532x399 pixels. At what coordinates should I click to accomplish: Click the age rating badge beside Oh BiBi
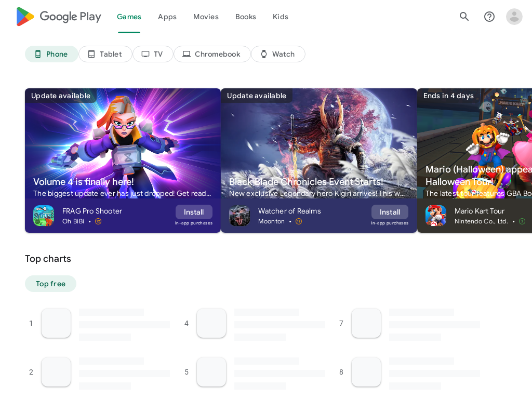point(98,221)
